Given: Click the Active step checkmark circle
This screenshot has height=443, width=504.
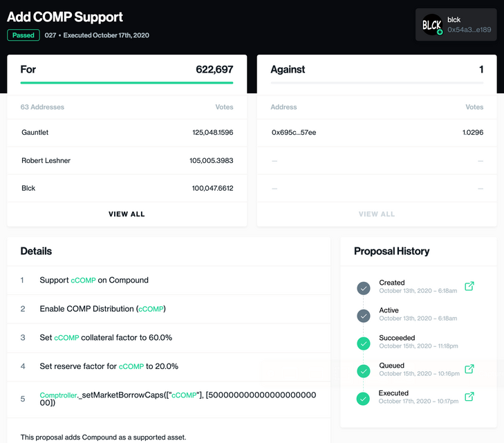Looking at the screenshot, I should pyautogui.click(x=364, y=316).
